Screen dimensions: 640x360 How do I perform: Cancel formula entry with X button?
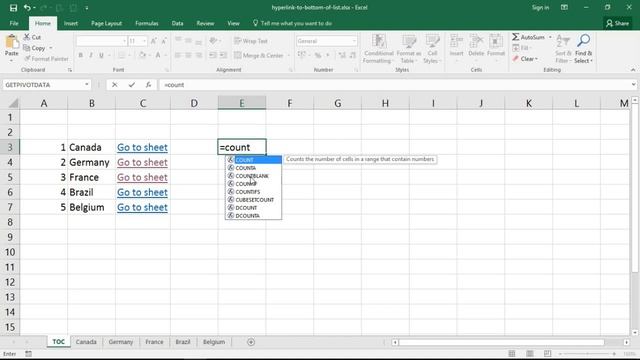(x=115, y=85)
